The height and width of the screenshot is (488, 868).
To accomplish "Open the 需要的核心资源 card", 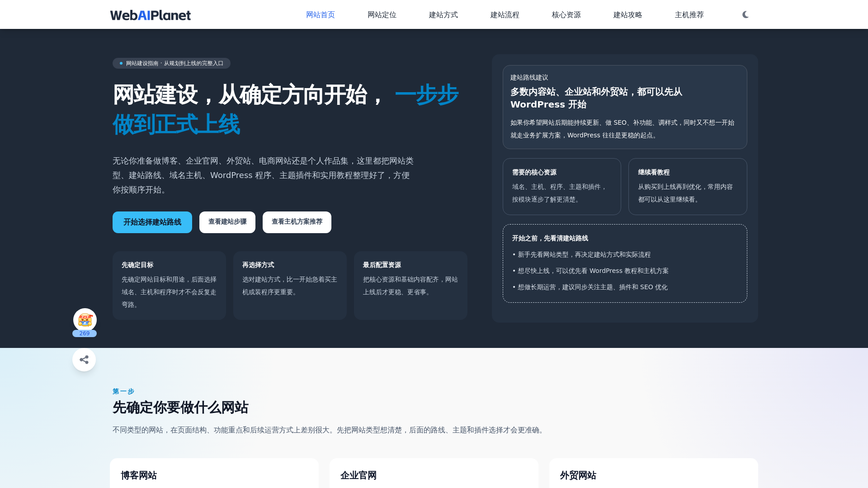I will click(x=562, y=187).
